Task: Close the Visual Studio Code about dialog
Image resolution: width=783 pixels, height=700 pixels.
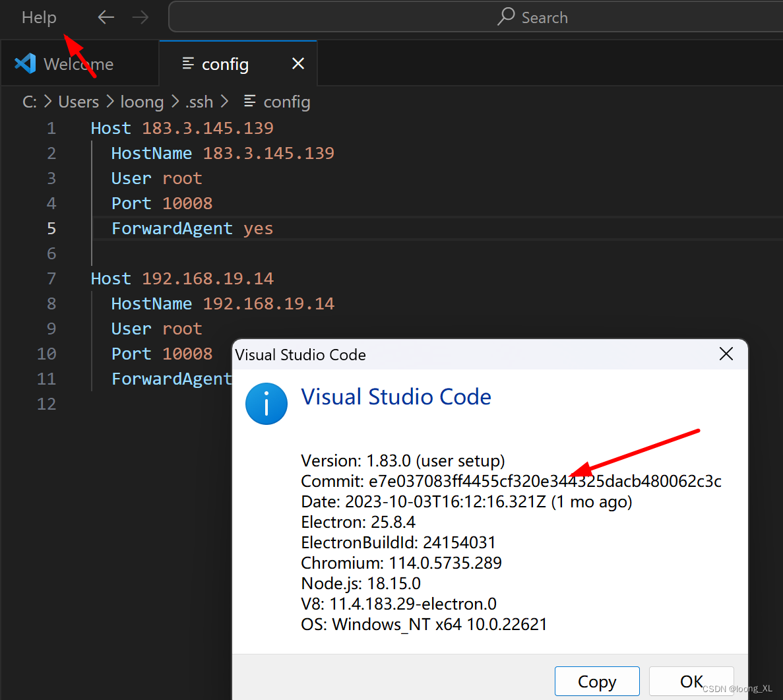Action: tap(726, 354)
